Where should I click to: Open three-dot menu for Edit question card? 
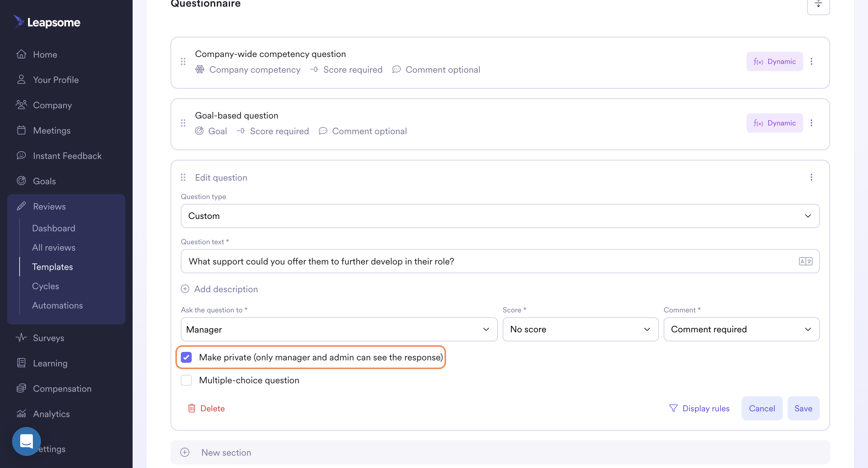(811, 177)
